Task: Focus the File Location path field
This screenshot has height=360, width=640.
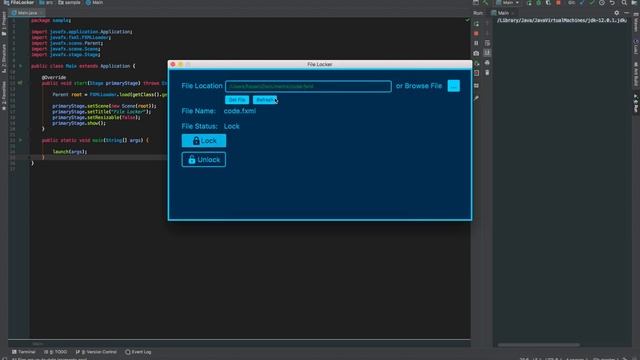Action: 308,87
